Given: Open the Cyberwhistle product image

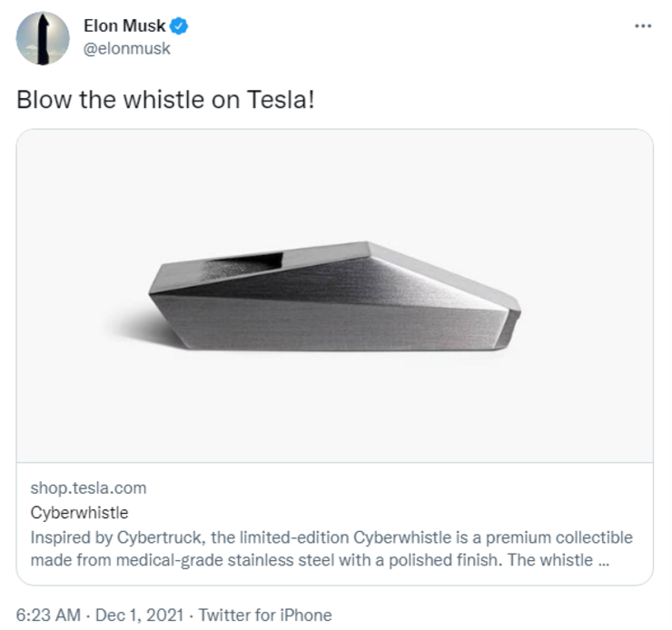Looking at the screenshot, I should pos(334,296).
